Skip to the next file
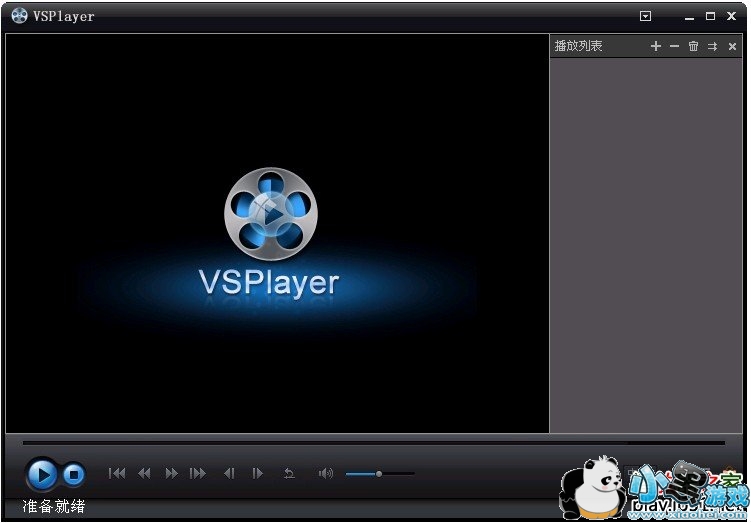 198,474
